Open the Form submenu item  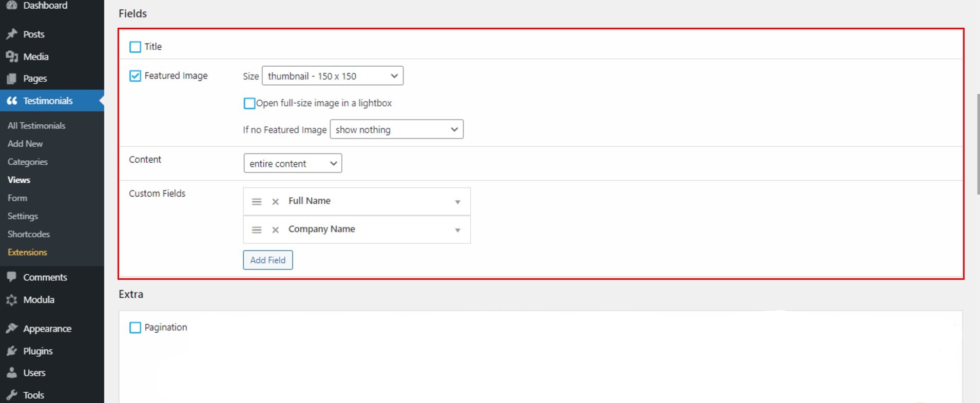[17, 198]
